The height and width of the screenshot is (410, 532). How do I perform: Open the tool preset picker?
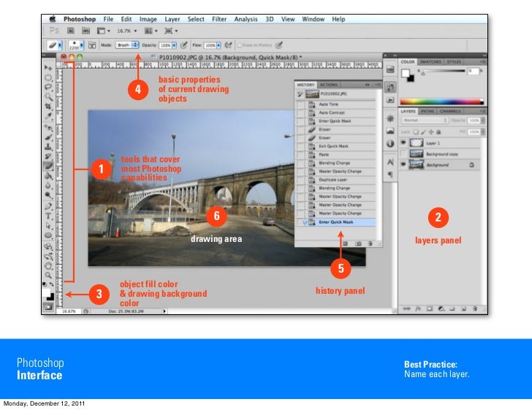pos(54,45)
